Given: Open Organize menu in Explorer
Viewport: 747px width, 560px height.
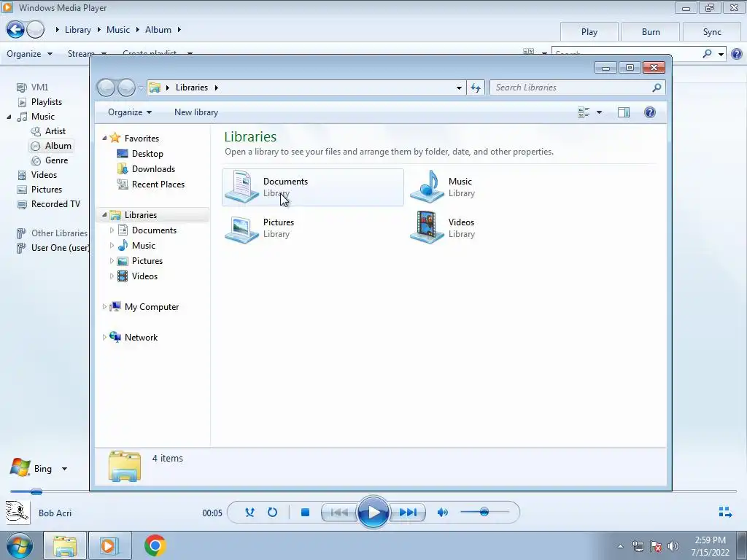Looking at the screenshot, I should coord(130,112).
